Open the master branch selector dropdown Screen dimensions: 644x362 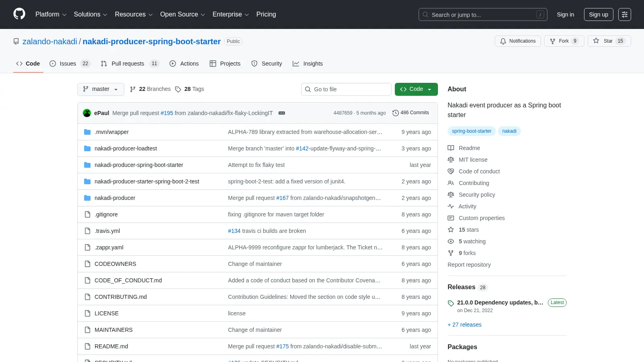point(101,89)
